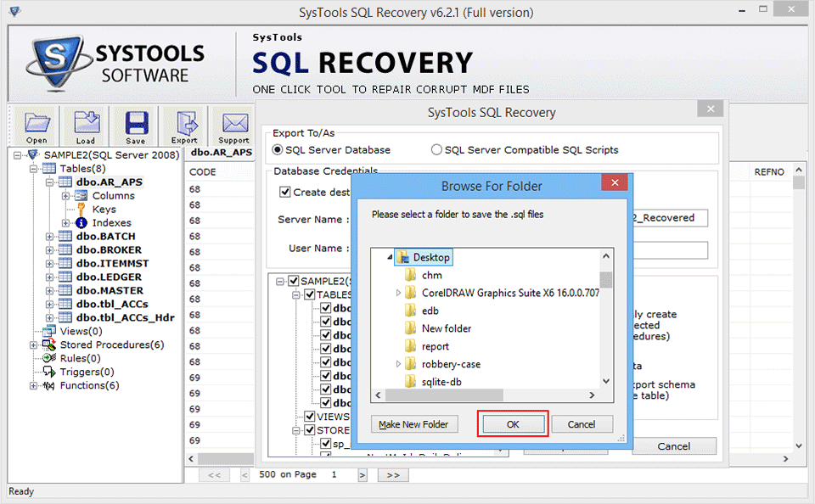Screen dimensions: 815x504
Task: Collapse the Tables(8) tree node
Action: click(31, 168)
